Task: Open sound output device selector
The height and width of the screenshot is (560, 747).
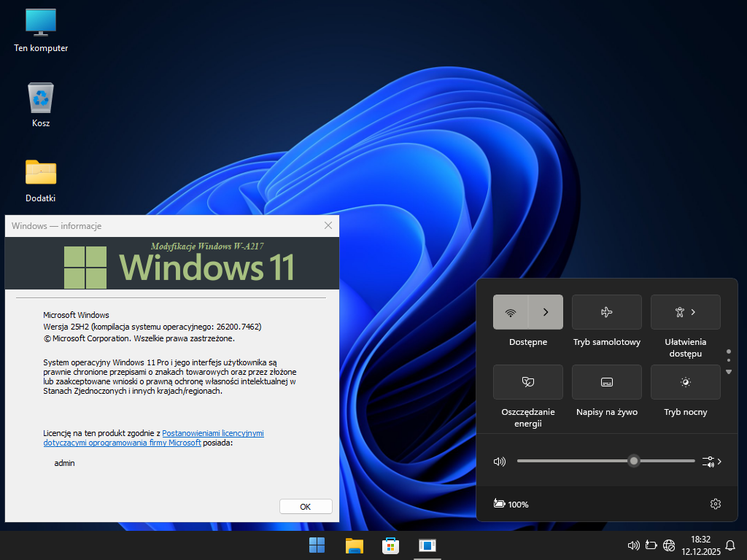Action: (711, 462)
